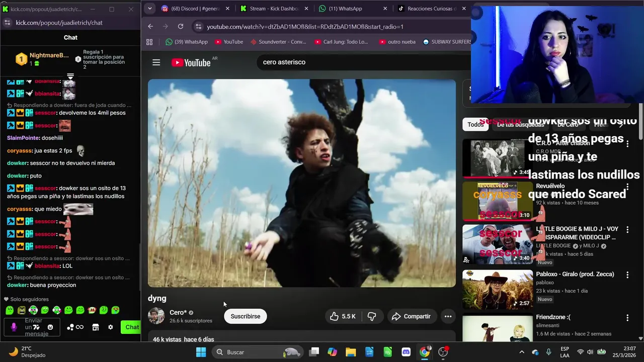Open the emoji picker in chat input
The width and height of the screenshot is (644, 362).
pos(50,327)
